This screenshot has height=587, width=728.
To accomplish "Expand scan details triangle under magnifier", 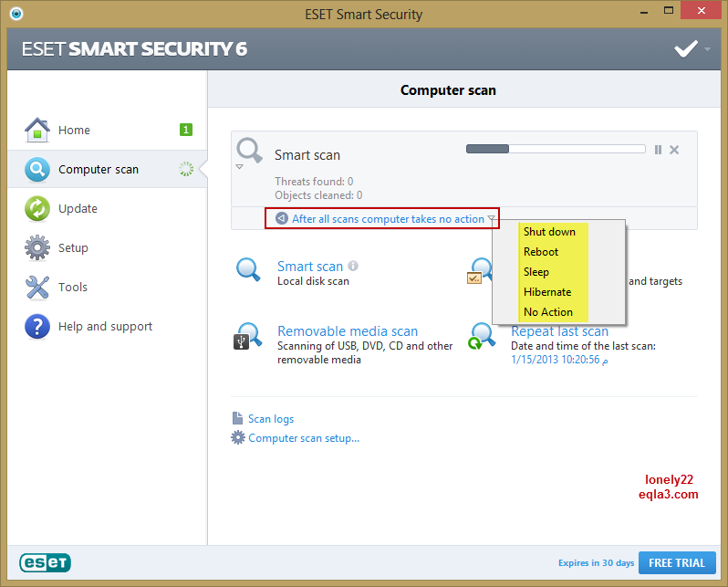I will (x=240, y=166).
